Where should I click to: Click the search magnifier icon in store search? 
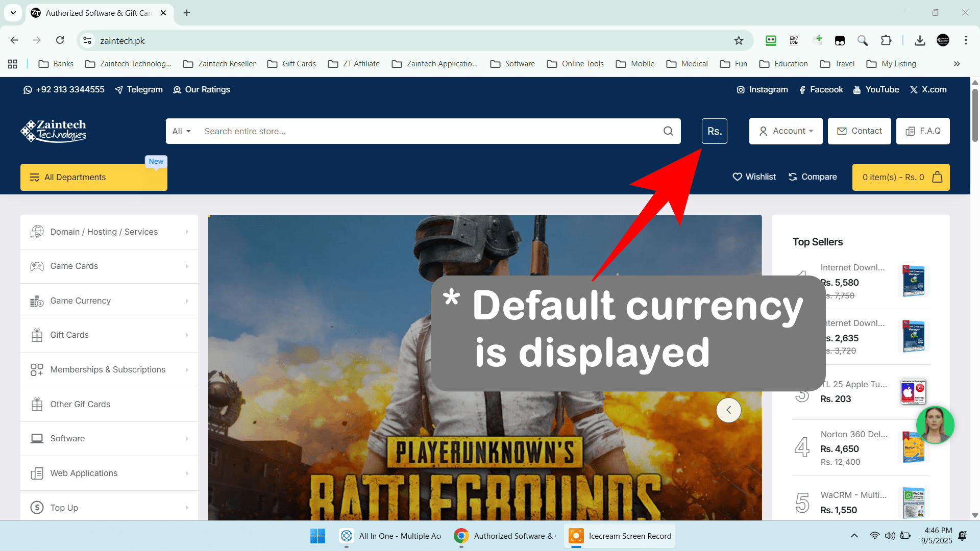[x=668, y=131]
